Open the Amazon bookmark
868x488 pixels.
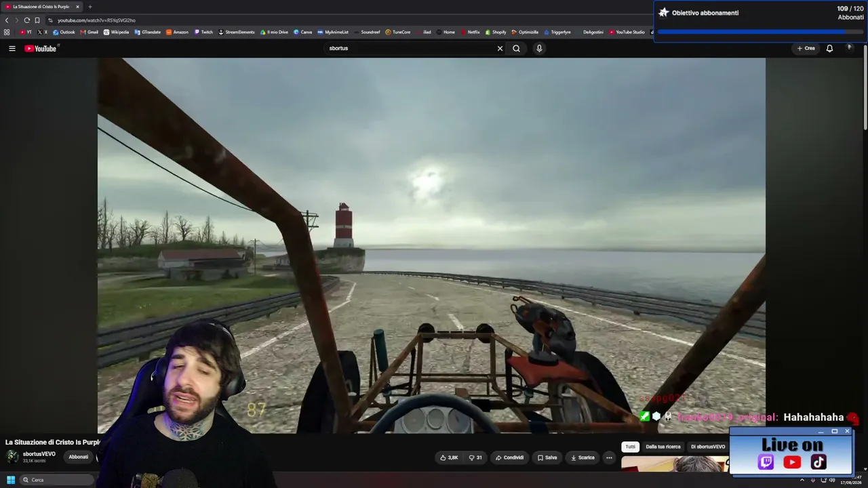pyautogui.click(x=178, y=32)
